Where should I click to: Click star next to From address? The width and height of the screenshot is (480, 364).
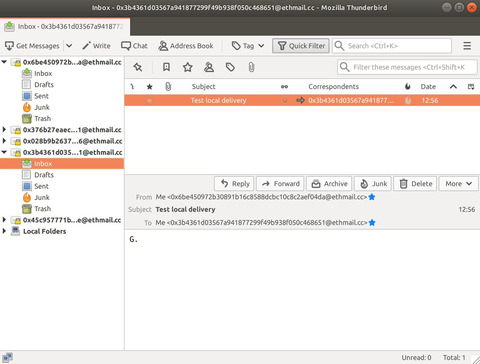coord(372,197)
